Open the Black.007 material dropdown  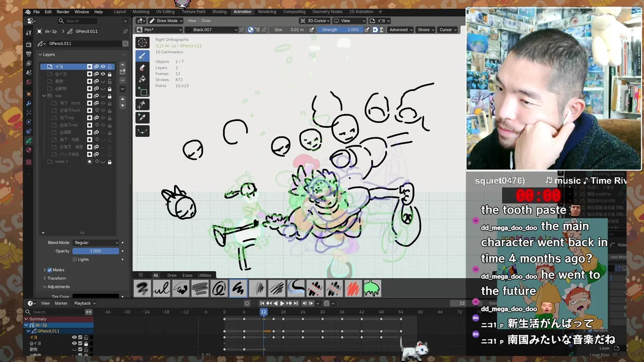[x=211, y=30]
